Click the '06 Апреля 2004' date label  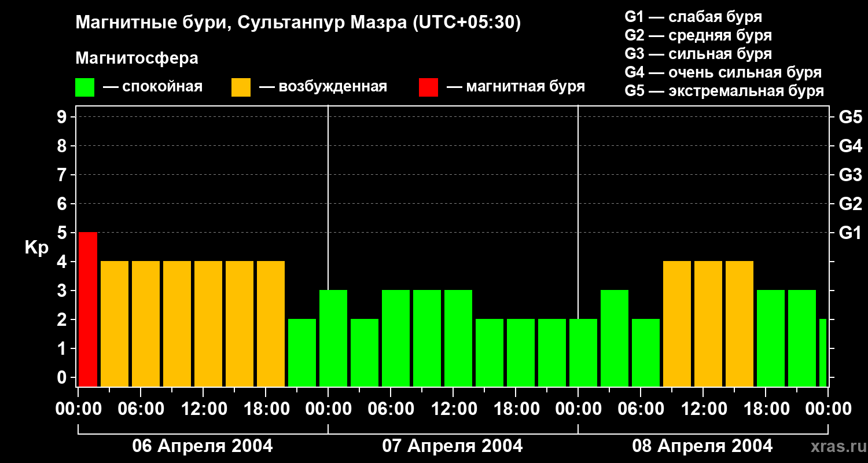tap(203, 446)
